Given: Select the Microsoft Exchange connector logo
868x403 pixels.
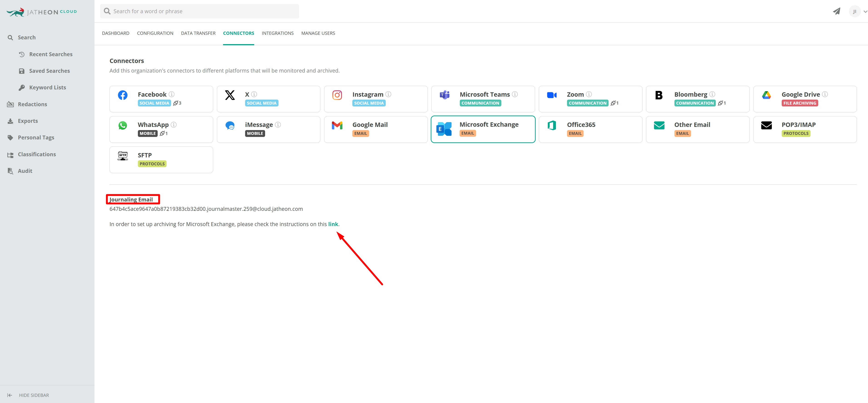Looking at the screenshot, I should pyautogui.click(x=444, y=129).
